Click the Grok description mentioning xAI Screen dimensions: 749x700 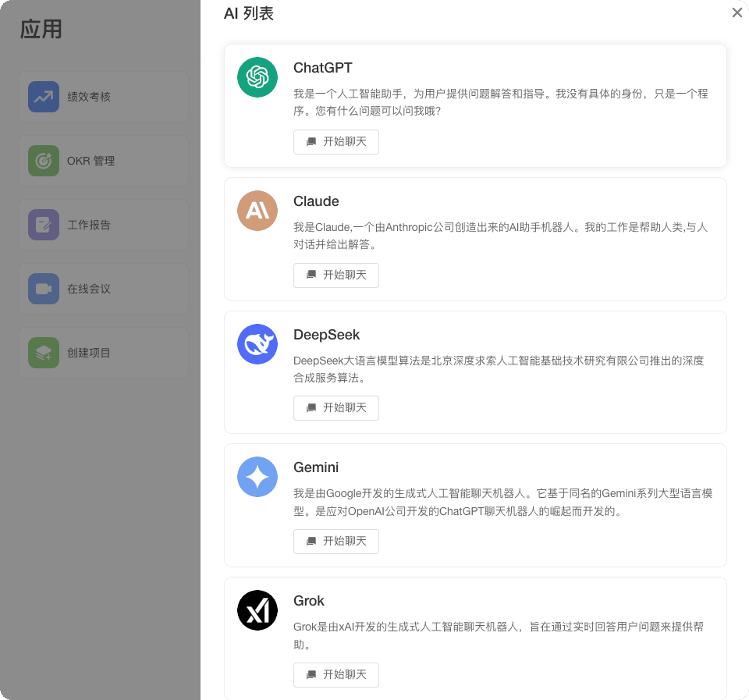coord(499,635)
